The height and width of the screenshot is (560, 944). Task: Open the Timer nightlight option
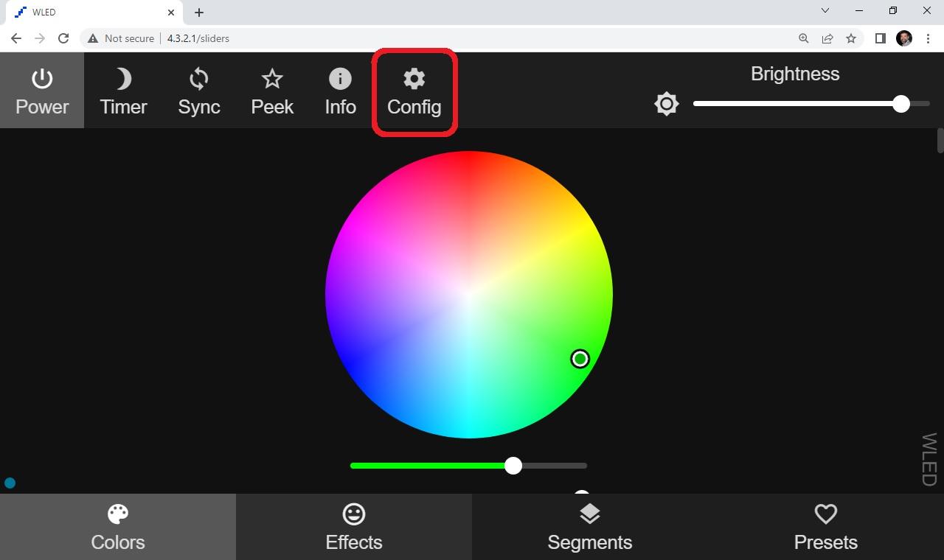point(123,91)
